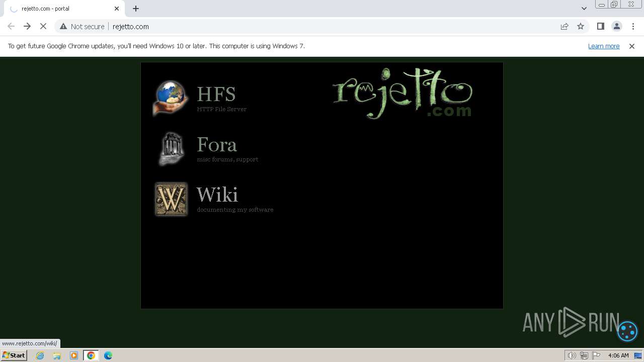This screenshot has height=362, width=644.
Task: Click the HFS heading link
Action: (x=216, y=94)
